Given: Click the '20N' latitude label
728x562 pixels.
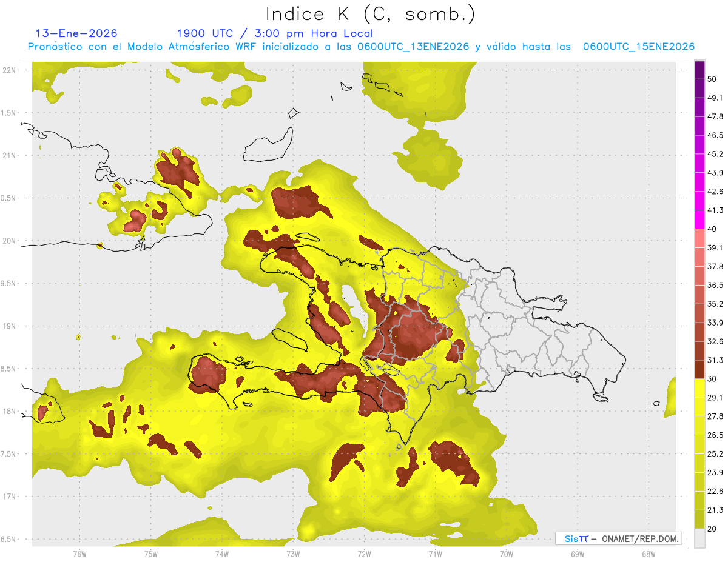Looking at the screenshot, I should (x=10, y=241).
